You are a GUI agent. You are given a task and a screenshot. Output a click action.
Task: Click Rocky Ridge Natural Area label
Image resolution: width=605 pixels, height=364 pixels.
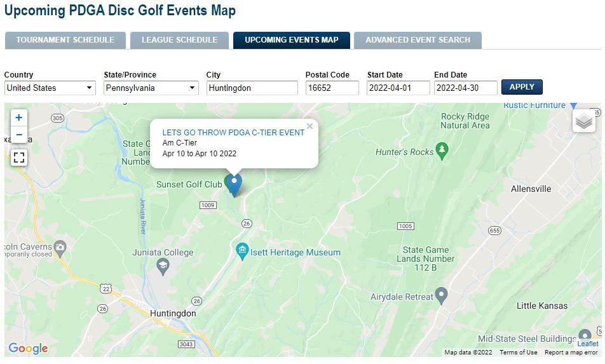click(465, 121)
